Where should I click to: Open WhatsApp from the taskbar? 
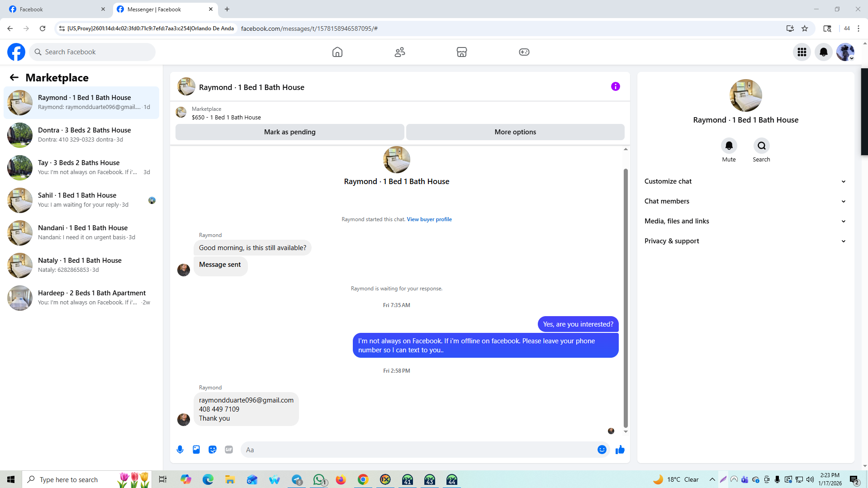point(319,479)
